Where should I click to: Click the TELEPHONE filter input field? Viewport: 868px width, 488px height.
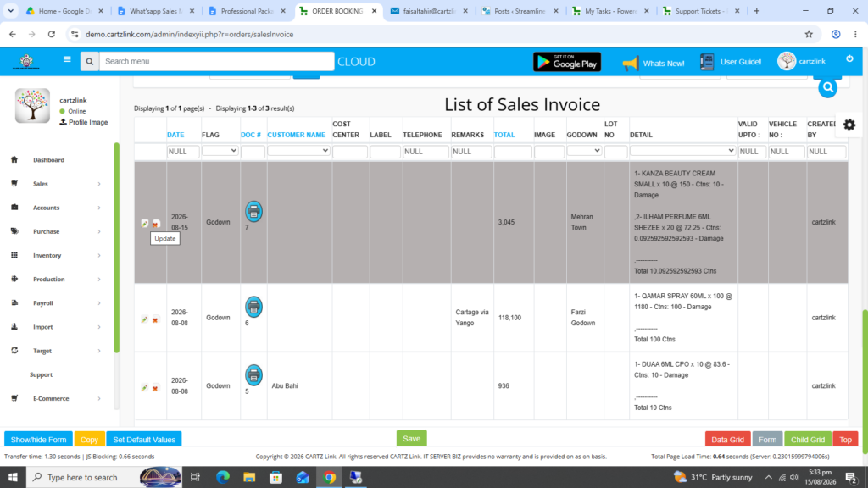click(426, 151)
